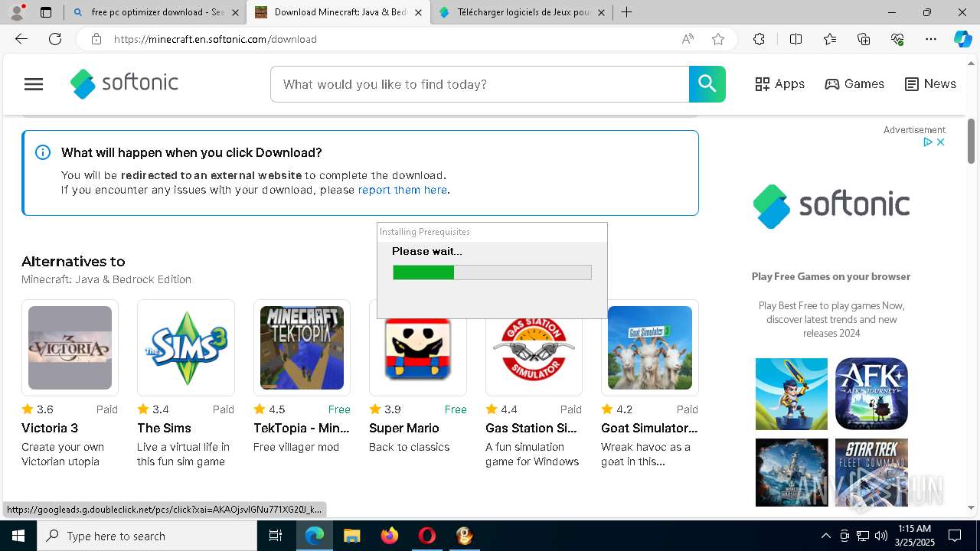This screenshot has width=980, height=551.
Task: View site information lock icon
Action: click(96, 39)
